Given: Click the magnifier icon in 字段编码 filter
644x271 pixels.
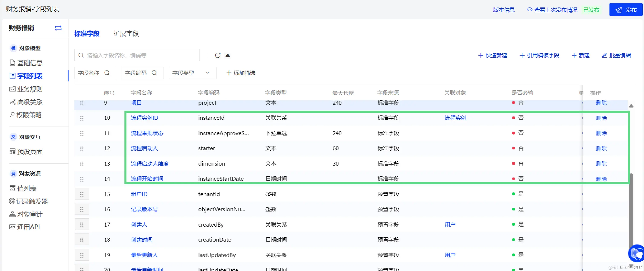Looking at the screenshot, I should point(154,73).
